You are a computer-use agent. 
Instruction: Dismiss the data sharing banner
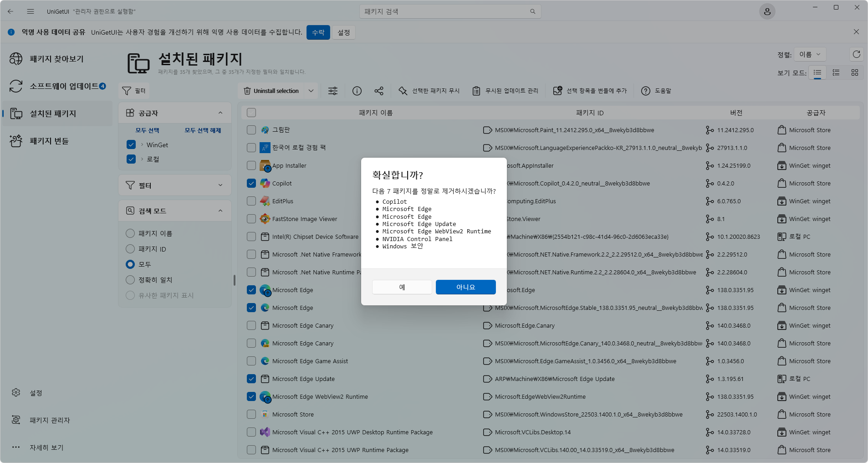[x=856, y=32]
